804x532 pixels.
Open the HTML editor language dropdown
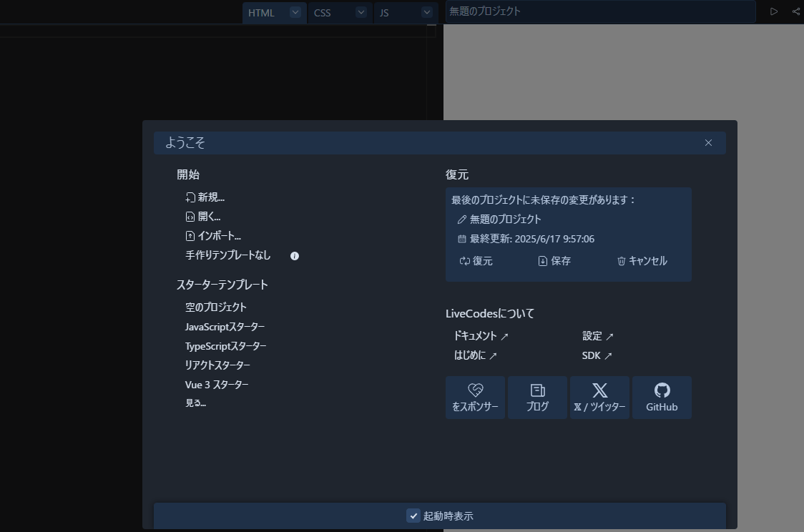[295, 12]
